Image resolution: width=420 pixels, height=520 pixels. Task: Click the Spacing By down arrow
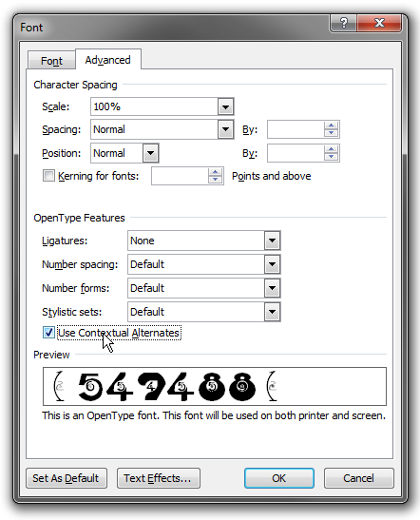[x=331, y=133]
